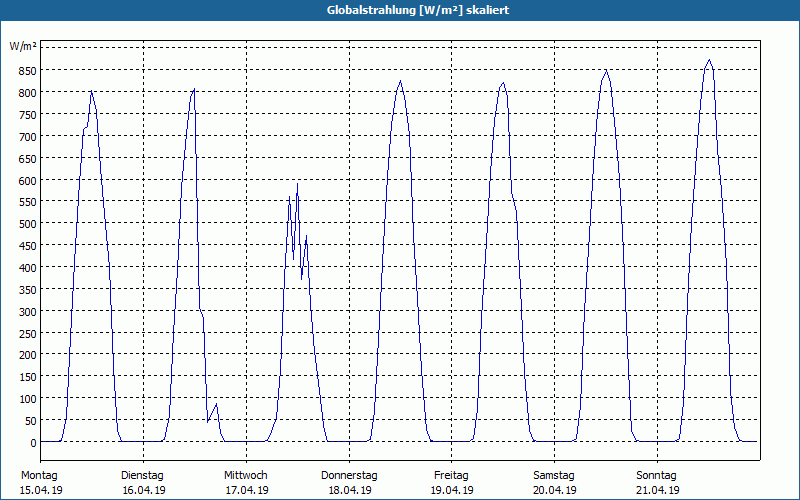
Task: Click the 300 y-axis value
Action: tap(27, 312)
